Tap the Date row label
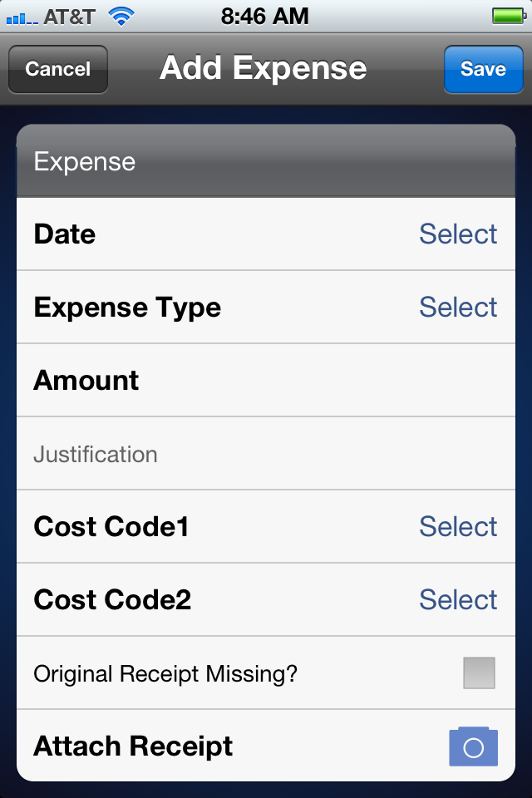Viewport: 532px width, 798px height. (x=65, y=234)
